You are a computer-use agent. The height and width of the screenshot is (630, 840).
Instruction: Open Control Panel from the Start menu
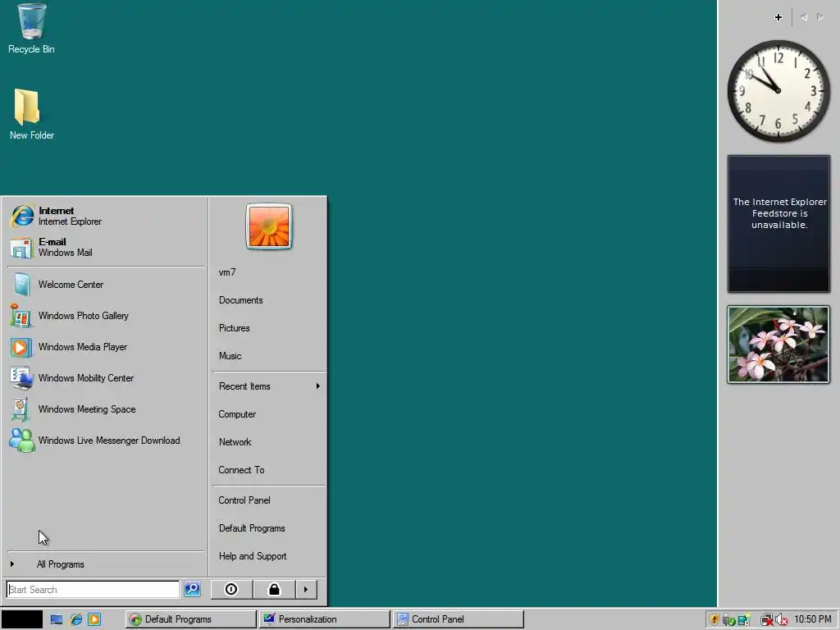coord(269,500)
